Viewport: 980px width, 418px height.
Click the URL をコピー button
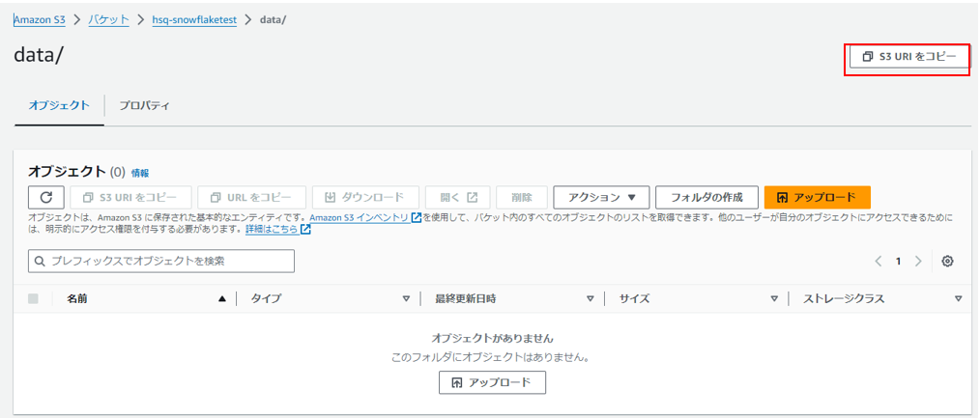click(x=252, y=197)
